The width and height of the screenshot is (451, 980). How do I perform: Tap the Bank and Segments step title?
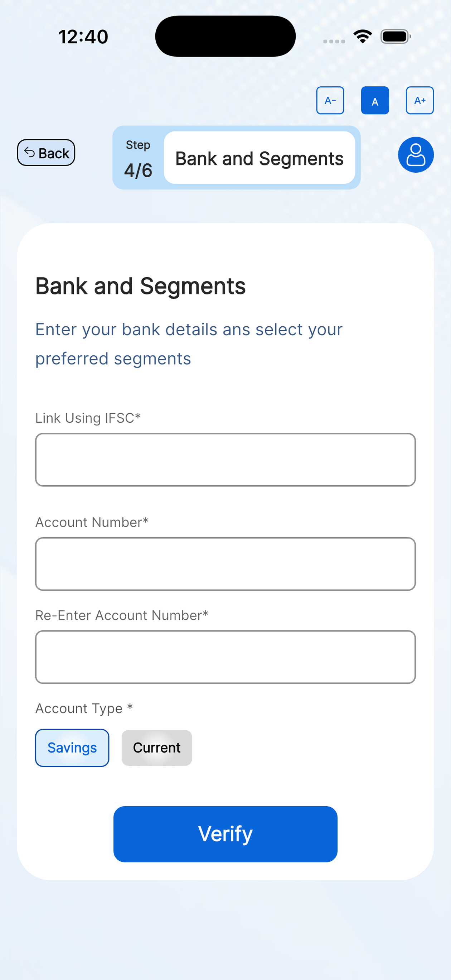click(x=260, y=158)
